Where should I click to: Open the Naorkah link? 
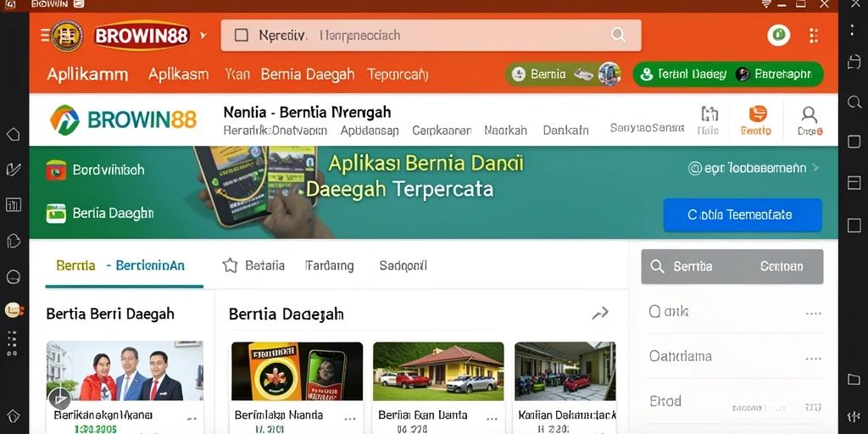pyautogui.click(x=505, y=131)
